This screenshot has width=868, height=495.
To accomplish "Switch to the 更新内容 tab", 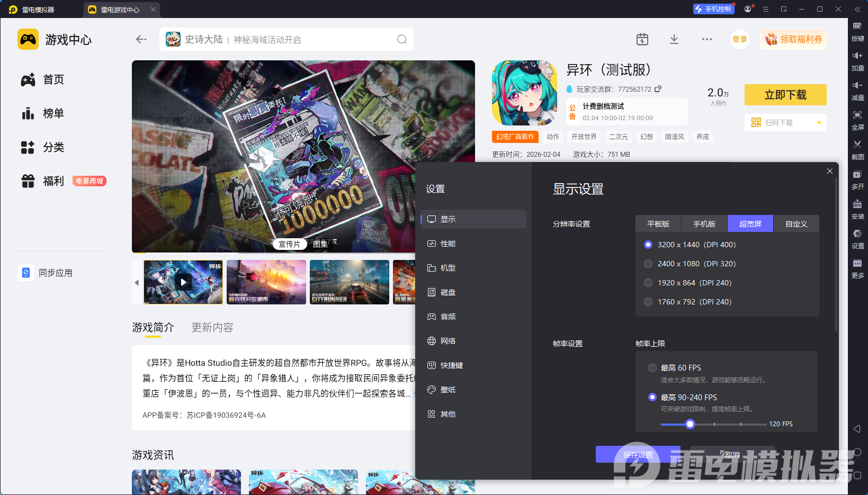I will click(212, 327).
